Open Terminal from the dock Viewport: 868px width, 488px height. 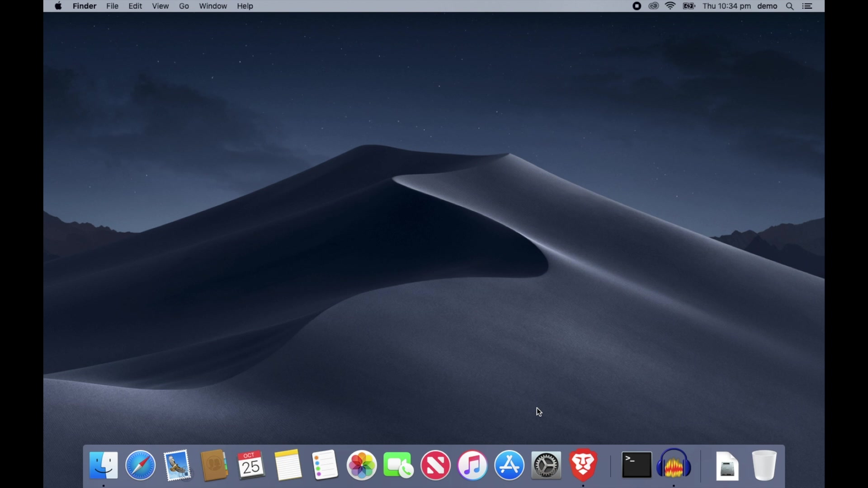pos(637,465)
